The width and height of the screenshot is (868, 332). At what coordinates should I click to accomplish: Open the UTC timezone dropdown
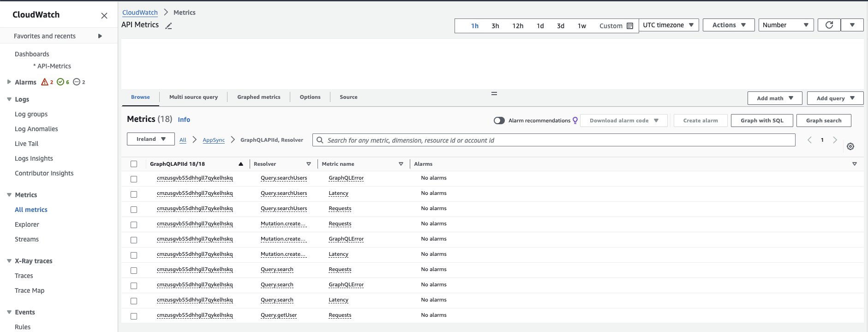pyautogui.click(x=668, y=25)
